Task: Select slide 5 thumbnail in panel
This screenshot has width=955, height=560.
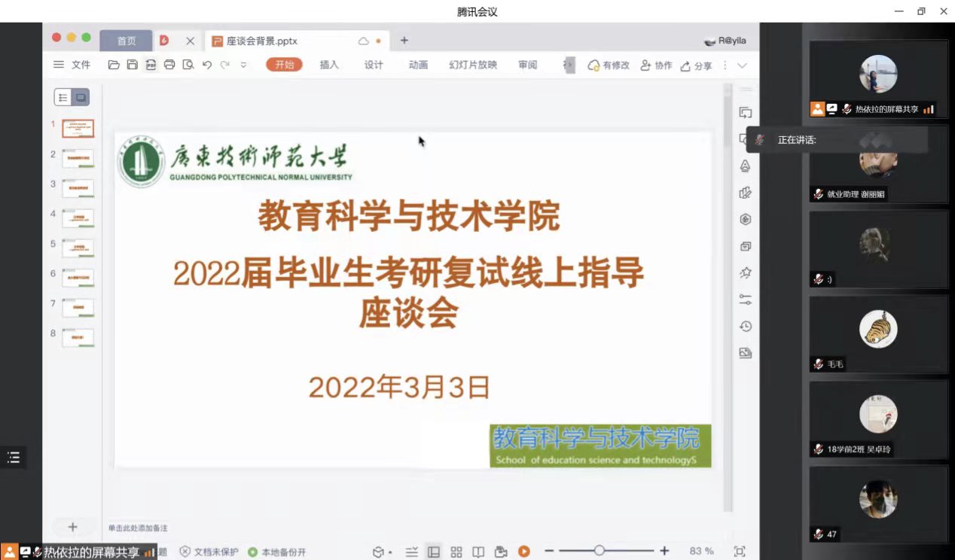Action: click(78, 248)
